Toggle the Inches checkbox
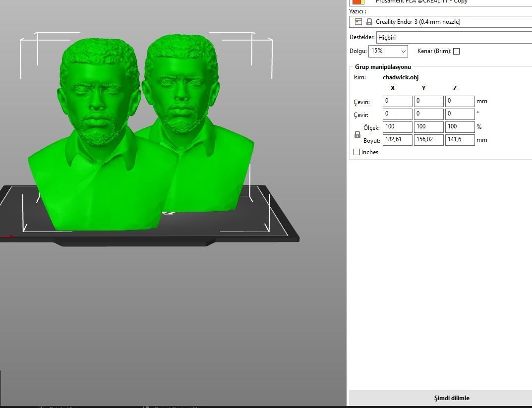Viewport: 532px width, 408px height. click(x=356, y=152)
